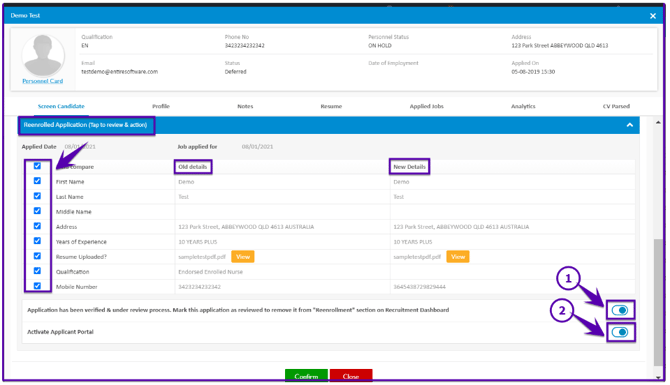Select the email testdemo@entiresoftware.com
670x385 pixels.
tap(120, 72)
